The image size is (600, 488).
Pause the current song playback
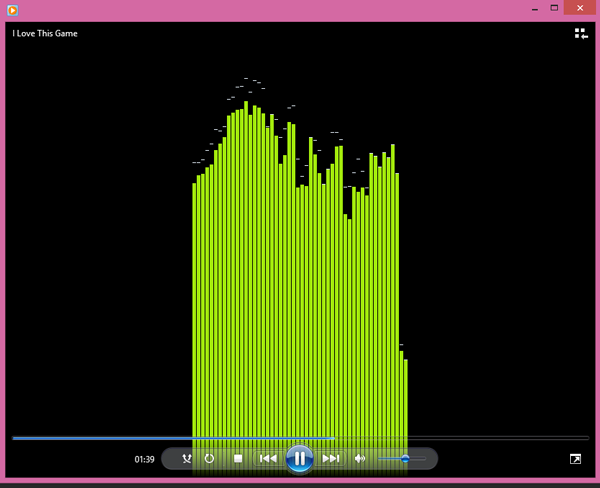(x=299, y=458)
